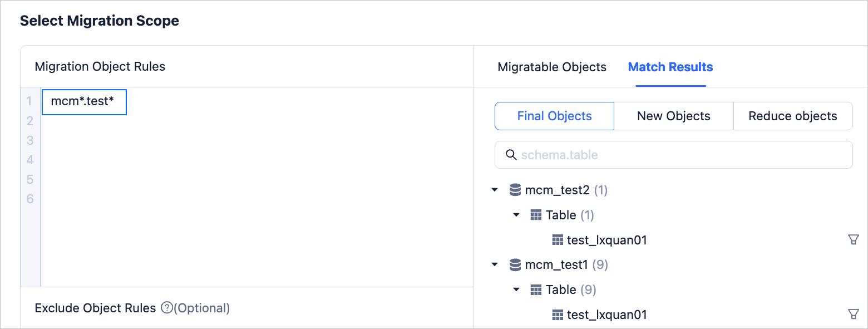Viewport: 868px width, 329px height.
Task: Click the Table icon under mcm_test2
Action: [536, 215]
